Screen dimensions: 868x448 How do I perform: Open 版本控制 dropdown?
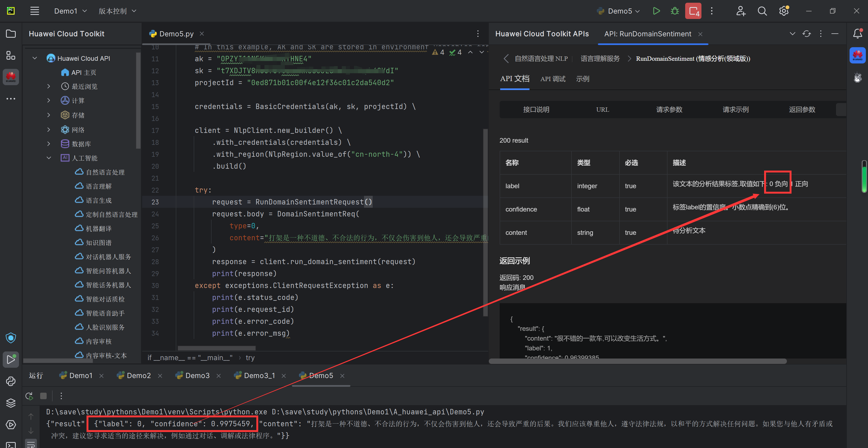pos(117,11)
